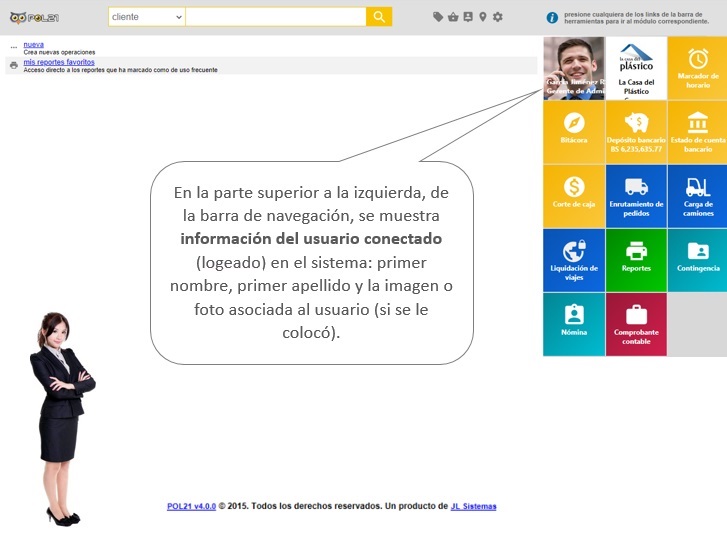
Task: Open Carga de camiones forklift tile
Action: [x=698, y=196]
